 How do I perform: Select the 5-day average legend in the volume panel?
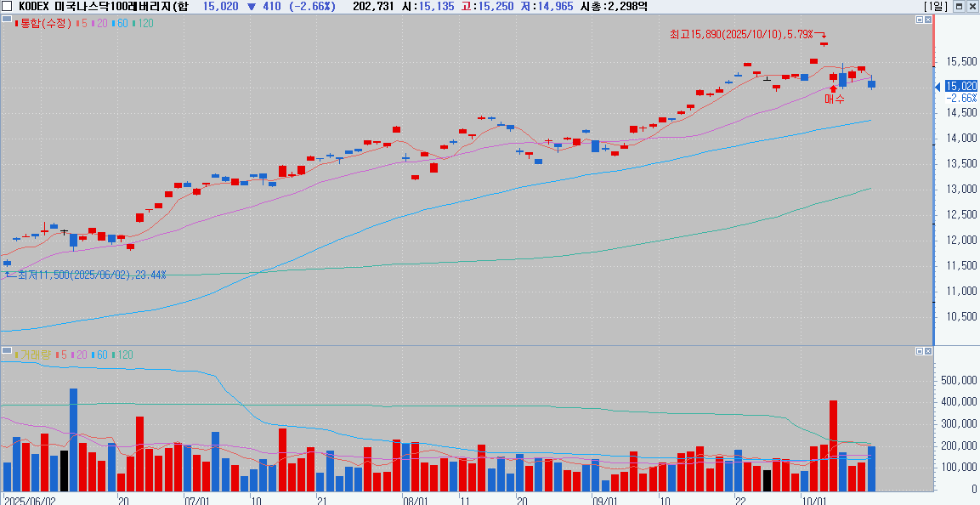tap(62, 355)
